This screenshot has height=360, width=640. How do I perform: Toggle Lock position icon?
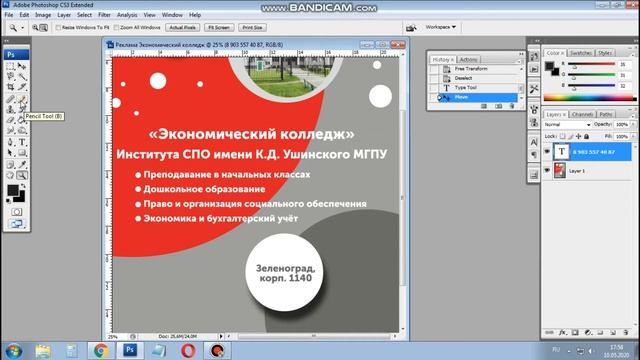(x=578, y=136)
